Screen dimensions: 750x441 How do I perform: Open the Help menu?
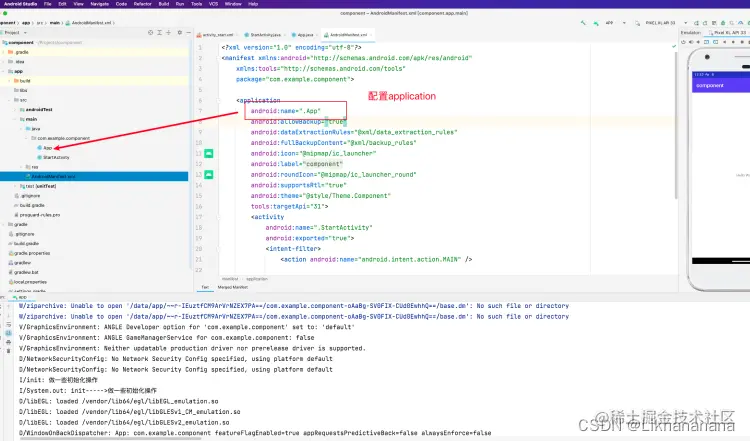[x=253, y=4]
